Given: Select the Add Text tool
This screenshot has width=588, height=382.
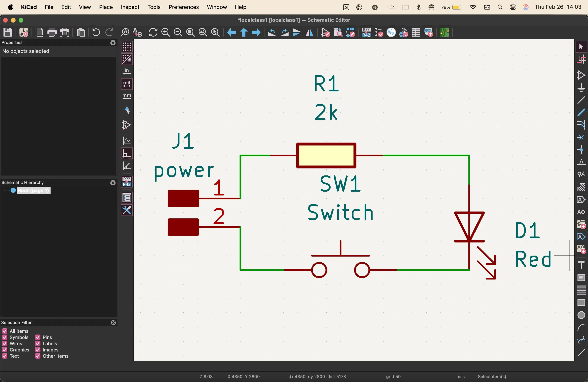Looking at the screenshot, I should pyautogui.click(x=581, y=265).
